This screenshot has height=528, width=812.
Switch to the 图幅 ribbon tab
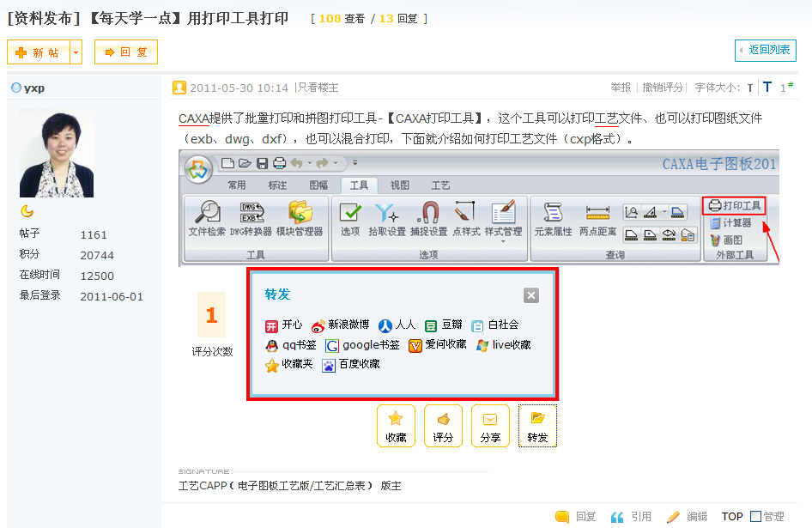tap(318, 185)
